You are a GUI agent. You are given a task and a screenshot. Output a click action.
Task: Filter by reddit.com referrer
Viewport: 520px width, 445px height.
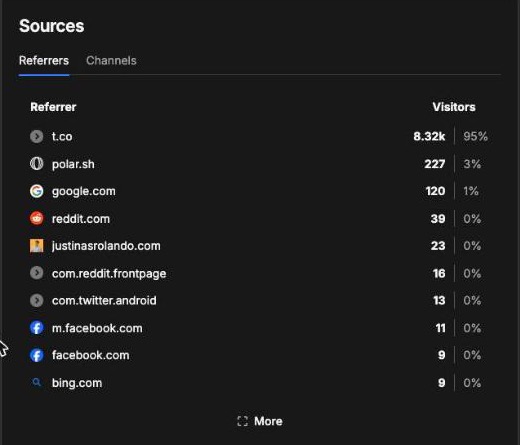point(81,219)
